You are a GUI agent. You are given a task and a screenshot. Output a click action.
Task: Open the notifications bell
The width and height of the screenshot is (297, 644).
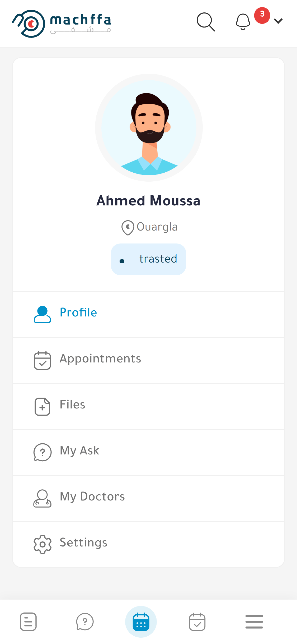point(243,22)
